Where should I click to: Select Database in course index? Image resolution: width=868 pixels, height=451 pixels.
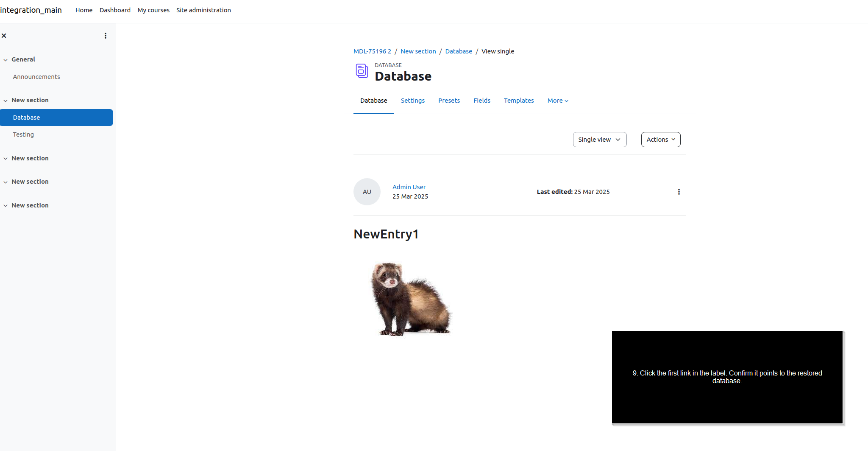pos(56,118)
